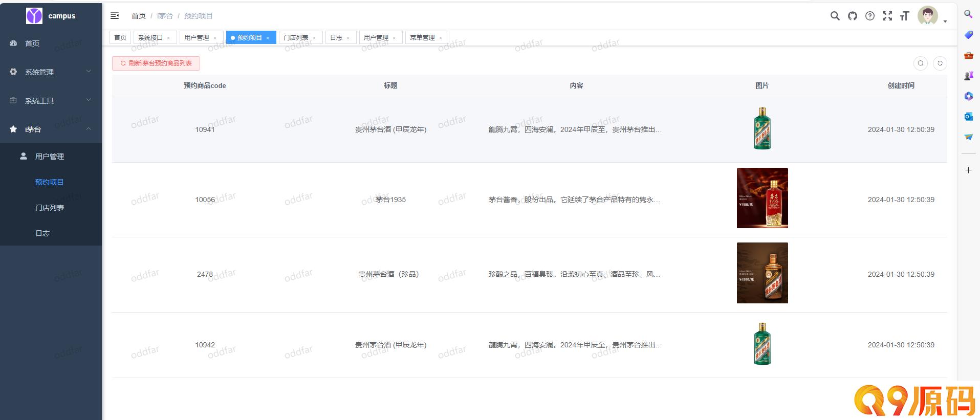Click the dashboard icon beside sidebar 首页
Screen dimensions: 980x420
(x=14, y=43)
